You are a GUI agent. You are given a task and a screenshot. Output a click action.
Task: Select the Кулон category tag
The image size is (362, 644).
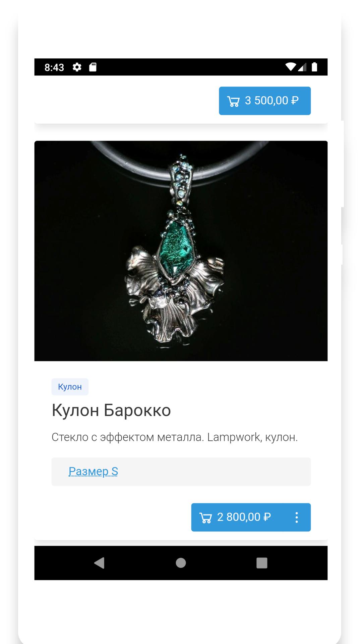[x=70, y=387]
